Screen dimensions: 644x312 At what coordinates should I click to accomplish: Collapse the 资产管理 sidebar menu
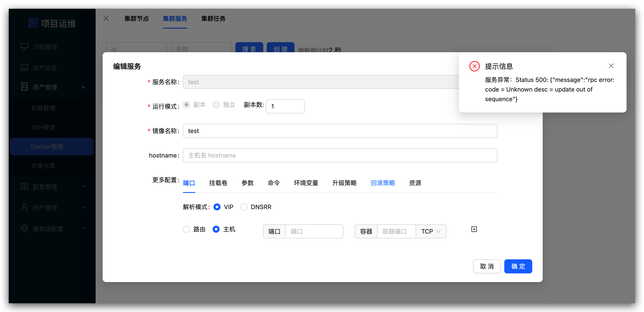coord(83,87)
